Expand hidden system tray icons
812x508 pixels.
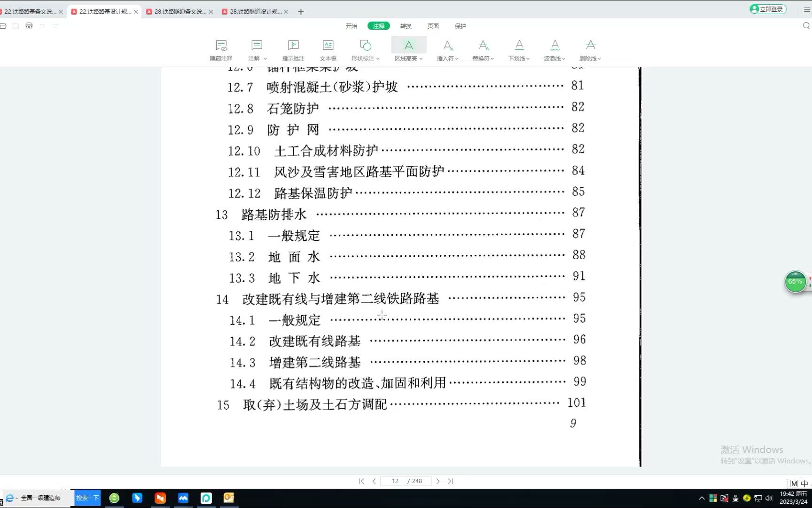(702, 498)
